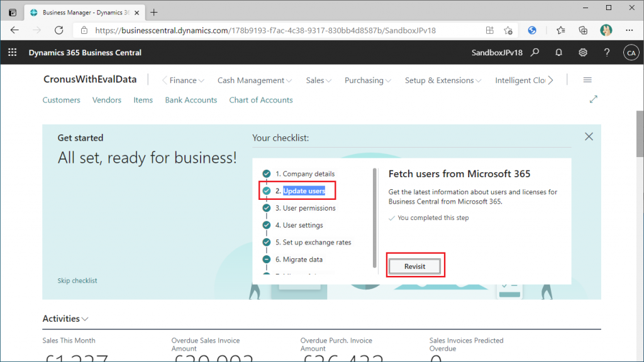Image resolution: width=644 pixels, height=362 pixels.
Task: Expand the Purchasing menu
Action: (367, 80)
